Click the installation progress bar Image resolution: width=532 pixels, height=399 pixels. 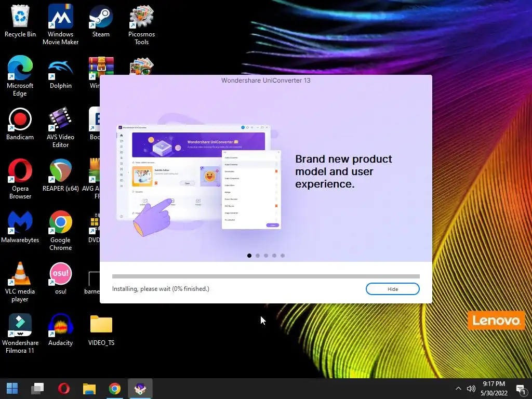pyautogui.click(x=265, y=276)
